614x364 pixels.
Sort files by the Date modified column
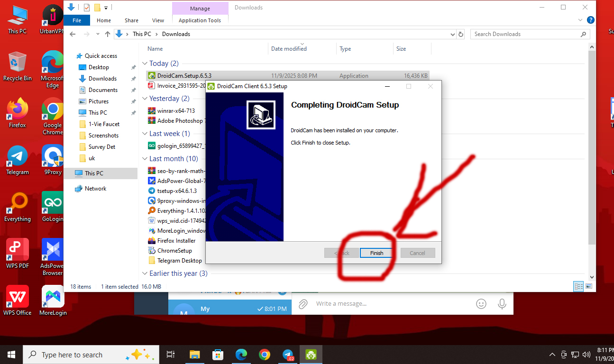(289, 49)
